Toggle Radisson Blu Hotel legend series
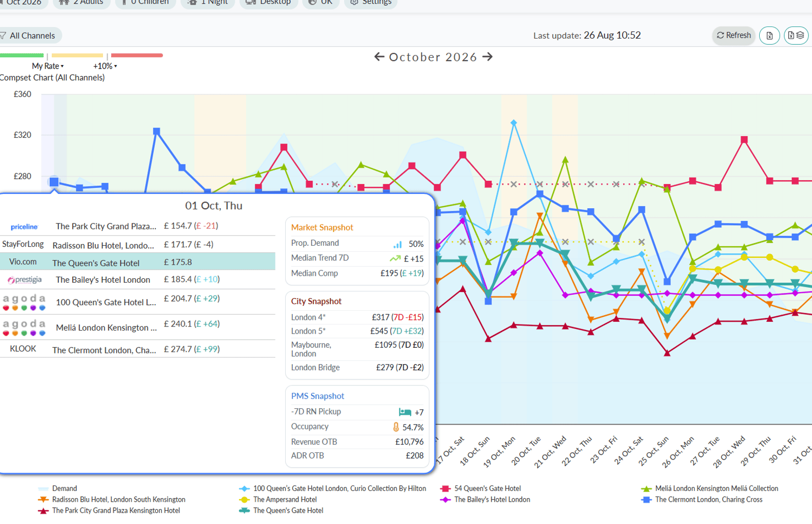 [112, 500]
